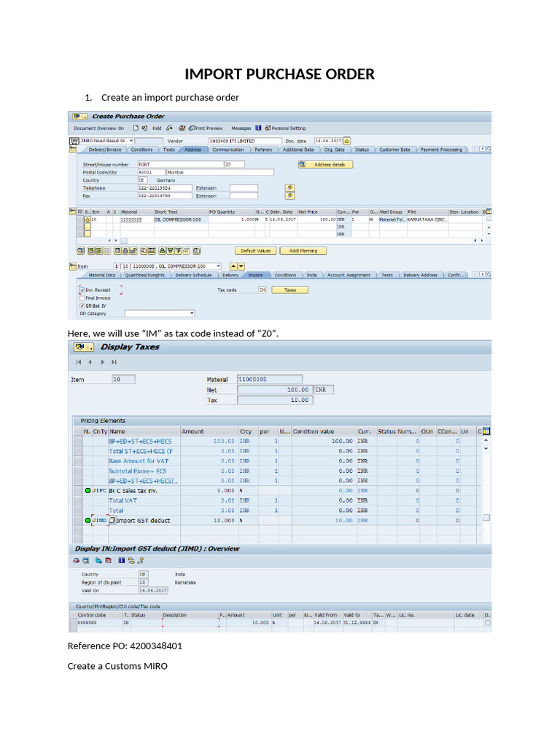Click control code 9999999 in tax table
Screen dimensions: 560x747
coord(87,623)
